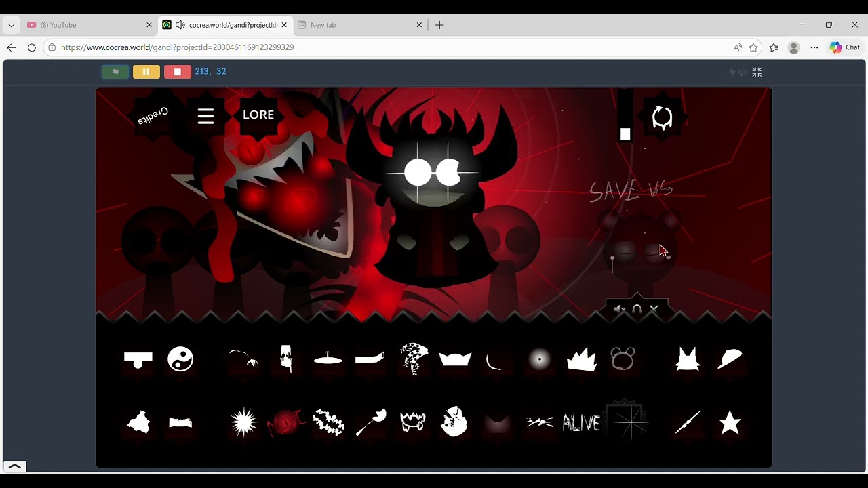This screenshot has height=488, width=868.
Task: Select the diagonal needle icon
Action: 688,423
